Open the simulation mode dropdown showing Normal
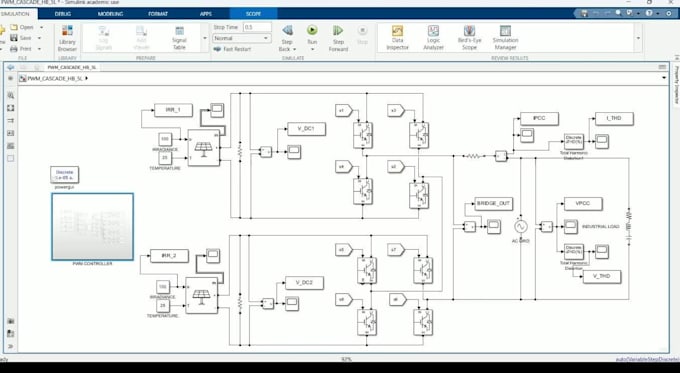 pos(242,38)
